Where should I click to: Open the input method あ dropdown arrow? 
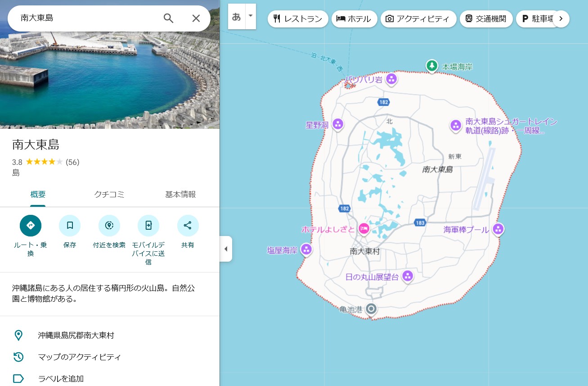coord(251,16)
